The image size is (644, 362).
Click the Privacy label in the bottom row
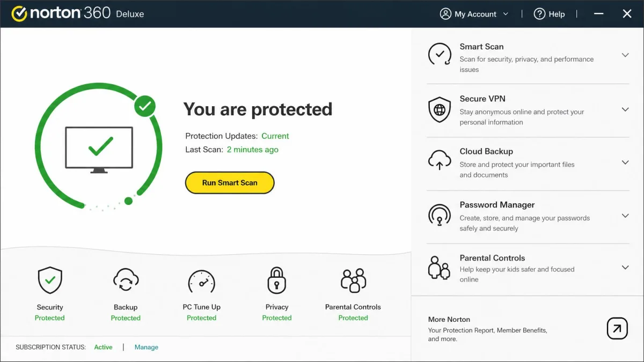(277, 307)
